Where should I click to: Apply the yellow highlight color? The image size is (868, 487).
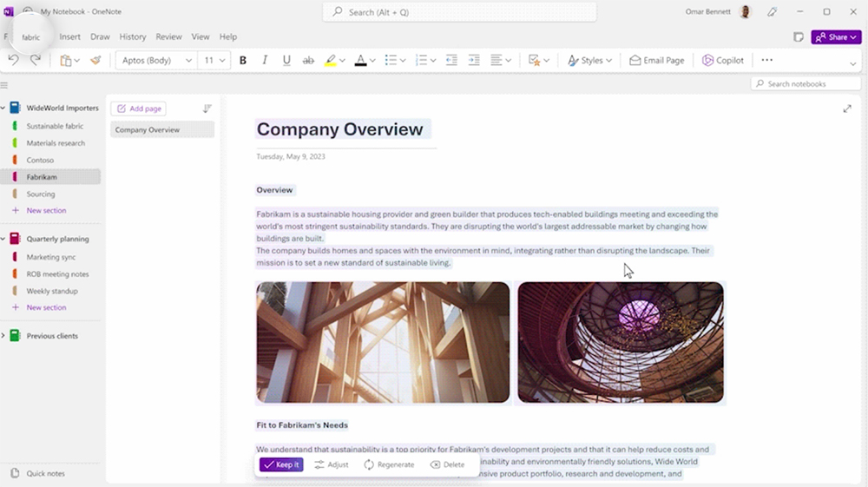[x=331, y=61]
